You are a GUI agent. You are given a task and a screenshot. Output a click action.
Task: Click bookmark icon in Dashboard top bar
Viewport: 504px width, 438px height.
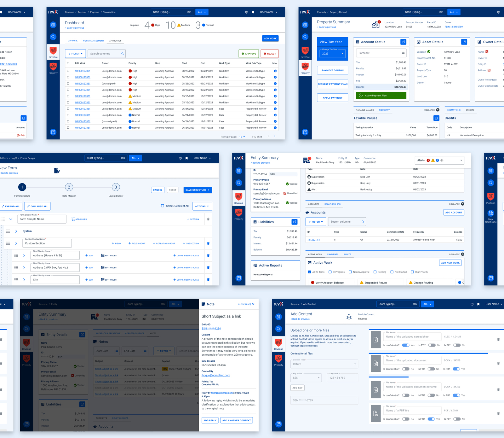(x=253, y=12)
